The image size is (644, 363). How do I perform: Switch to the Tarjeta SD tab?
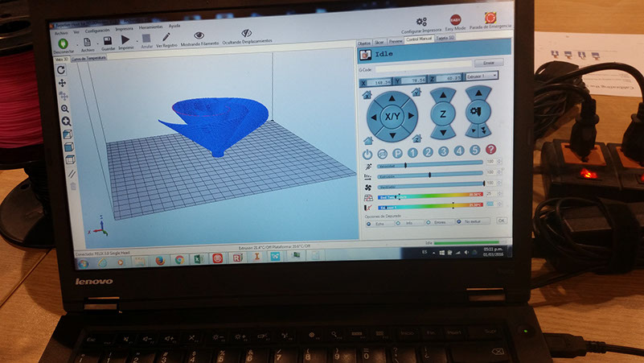[445, 38]
